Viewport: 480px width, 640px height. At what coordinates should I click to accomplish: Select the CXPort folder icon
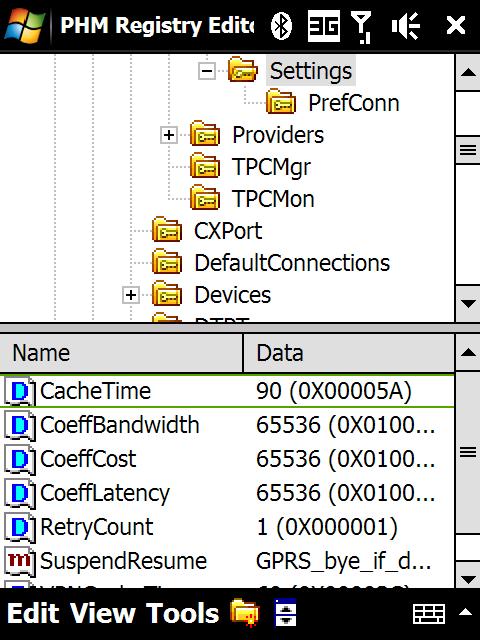click(167, 230)
